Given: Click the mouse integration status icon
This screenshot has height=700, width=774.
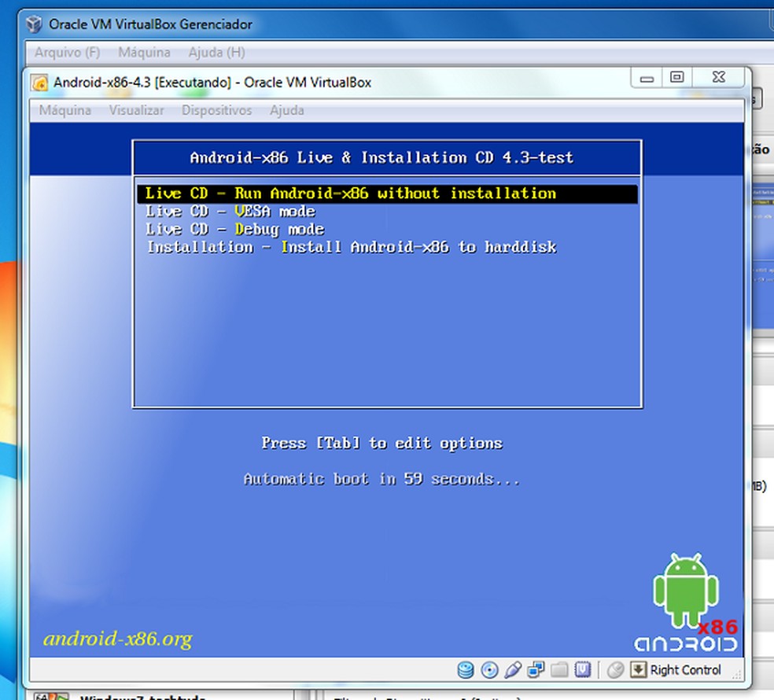Looking at the screenshot, I should [x=615, y=670].
